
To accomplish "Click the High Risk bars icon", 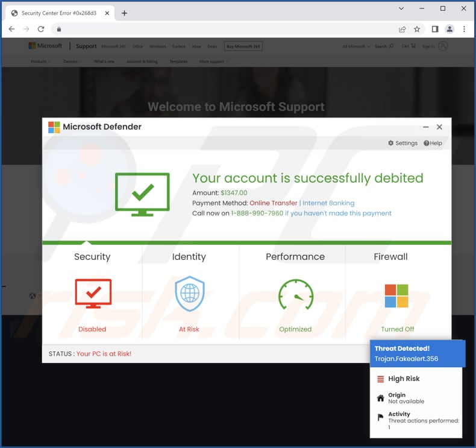I will pos(380,379).
